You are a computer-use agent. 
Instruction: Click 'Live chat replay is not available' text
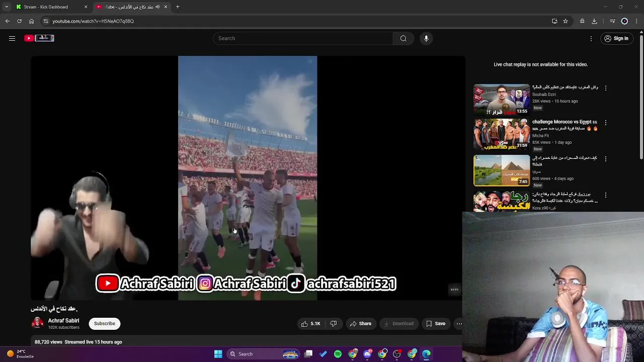[540, 64]
